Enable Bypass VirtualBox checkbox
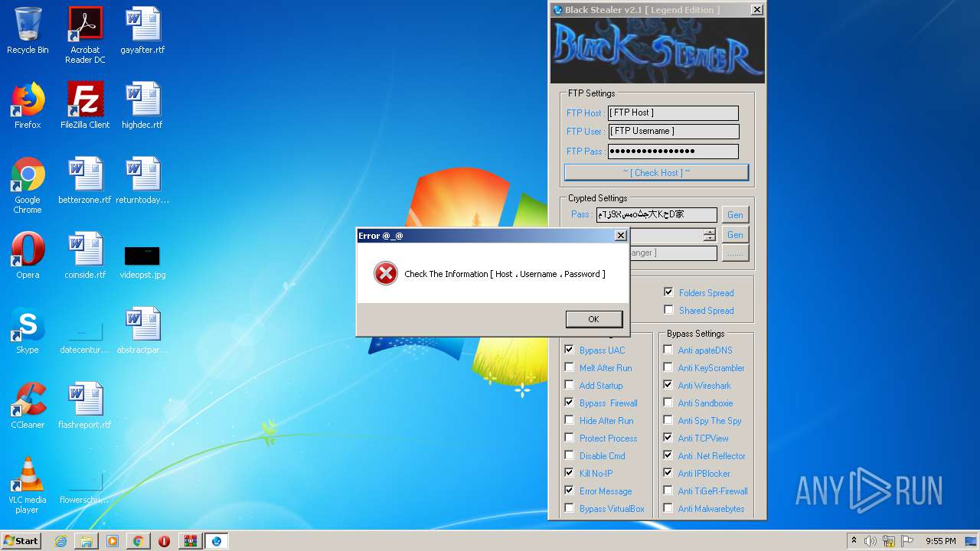Screen dimensions: 980x551 click(569, 508)
